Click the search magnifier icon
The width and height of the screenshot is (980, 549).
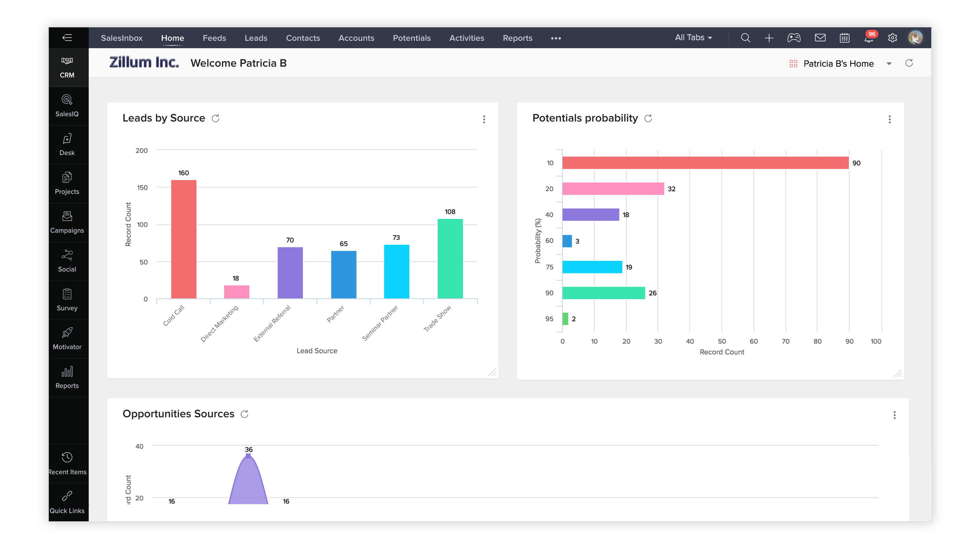tap(745, 38)
